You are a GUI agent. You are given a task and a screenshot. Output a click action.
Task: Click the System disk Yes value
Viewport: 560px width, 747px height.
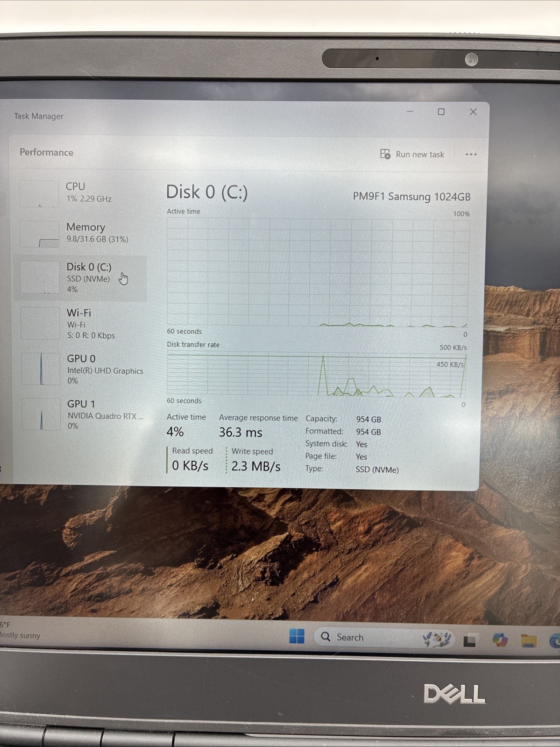[x=362, y=444]
